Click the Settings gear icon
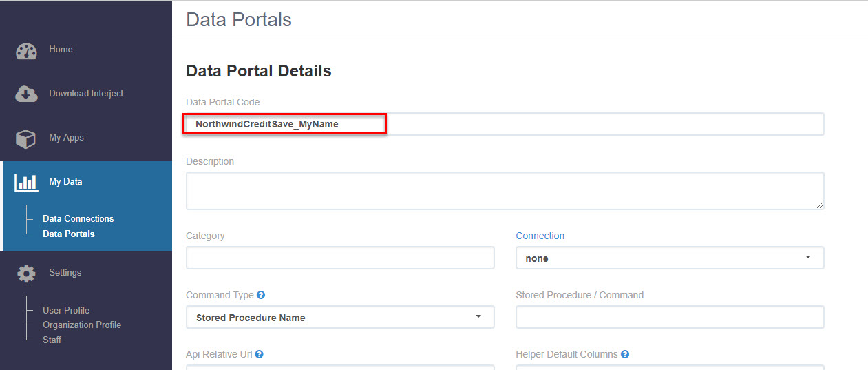 pos(26,274)
